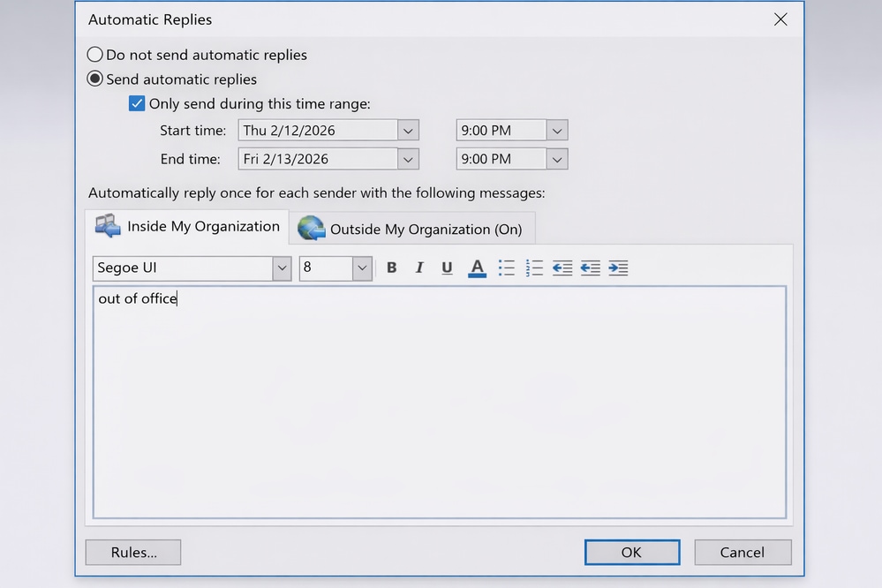Click the Segoe UI font name field

point(183,268)
